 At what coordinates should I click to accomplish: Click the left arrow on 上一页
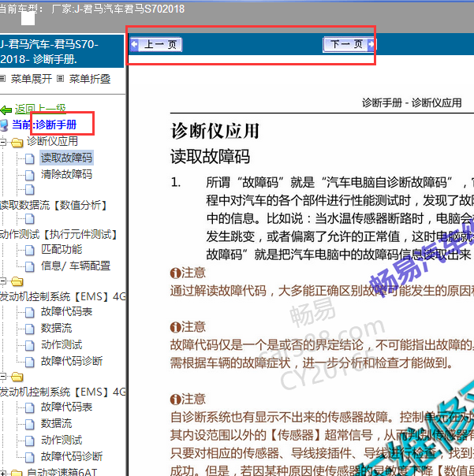click(x=134, y=45)
